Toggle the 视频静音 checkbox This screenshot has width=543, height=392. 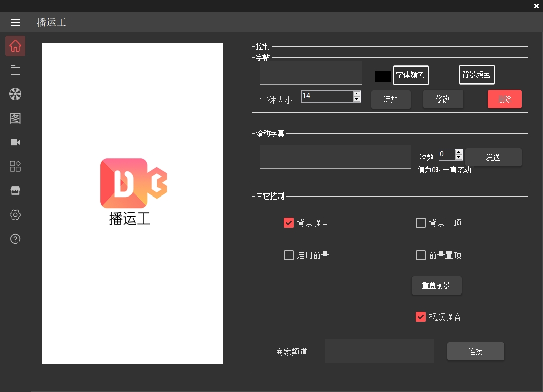tap(421, 317)
